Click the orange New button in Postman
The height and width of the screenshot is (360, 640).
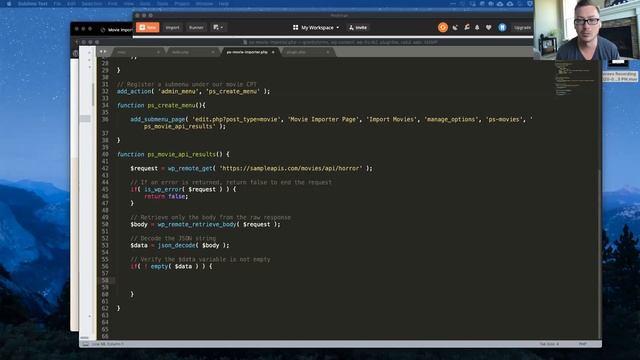(x=148, y=27)
